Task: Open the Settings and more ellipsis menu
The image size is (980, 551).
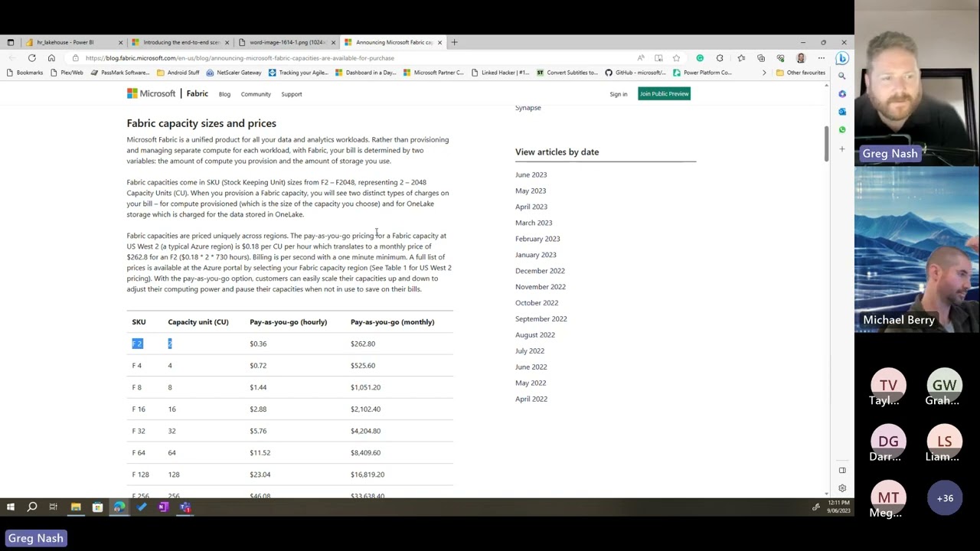Action: [821, 58]
